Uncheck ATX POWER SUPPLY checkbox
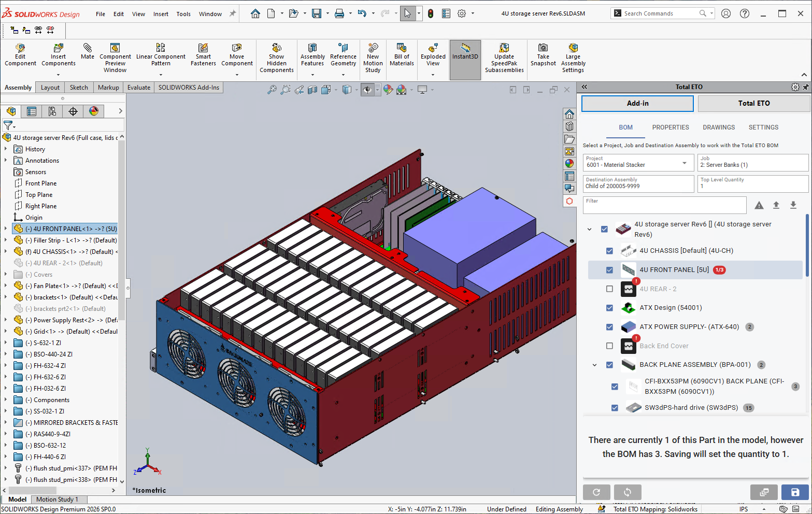812x514 pixels. (x=609, y=327)
